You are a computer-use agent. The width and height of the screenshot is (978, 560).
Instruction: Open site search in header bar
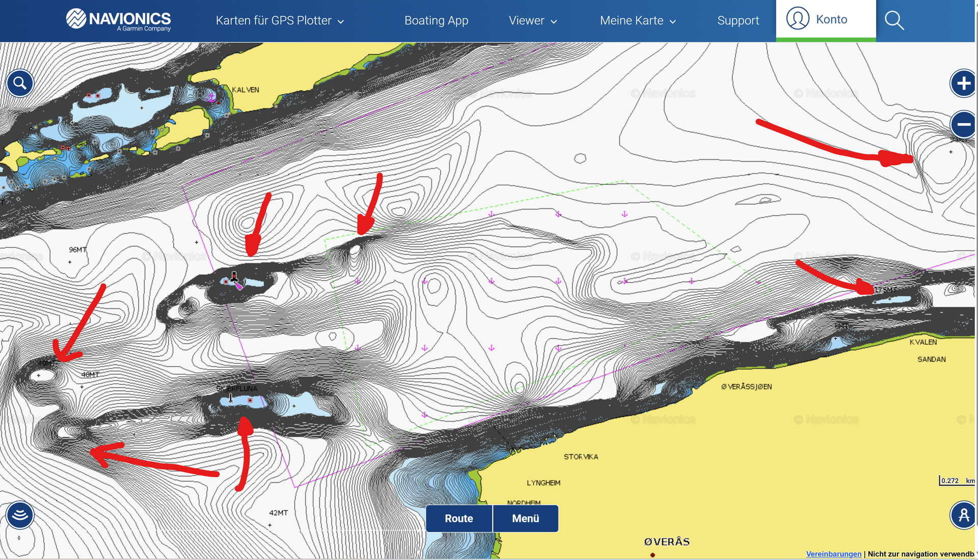pyautogui.click(x=894, y=20)
